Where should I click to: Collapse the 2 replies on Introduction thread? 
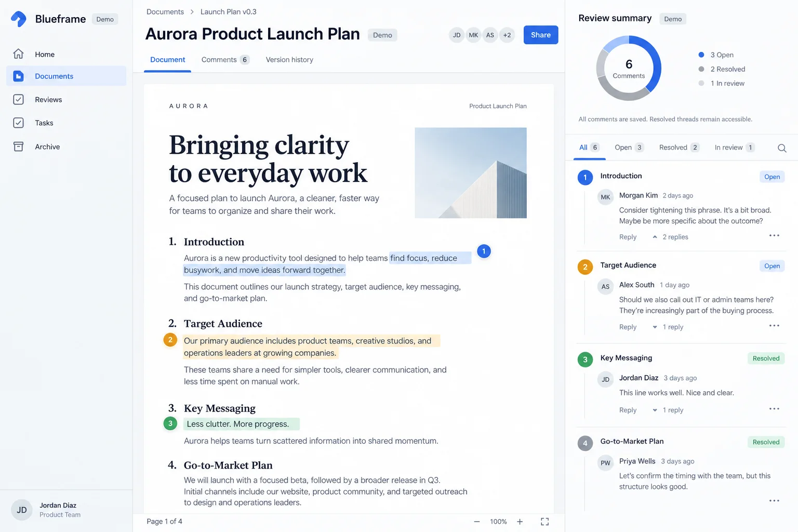pyautogui.click(x=670, y=237)
